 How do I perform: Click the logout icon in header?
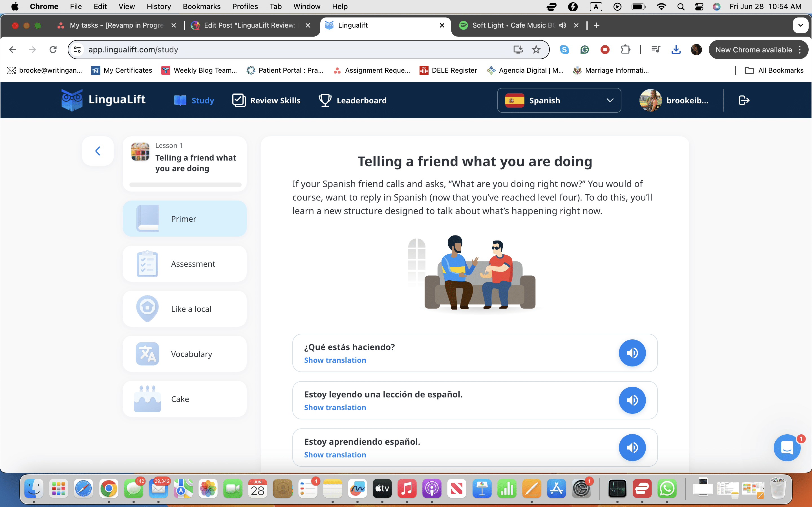pos(743,100)
